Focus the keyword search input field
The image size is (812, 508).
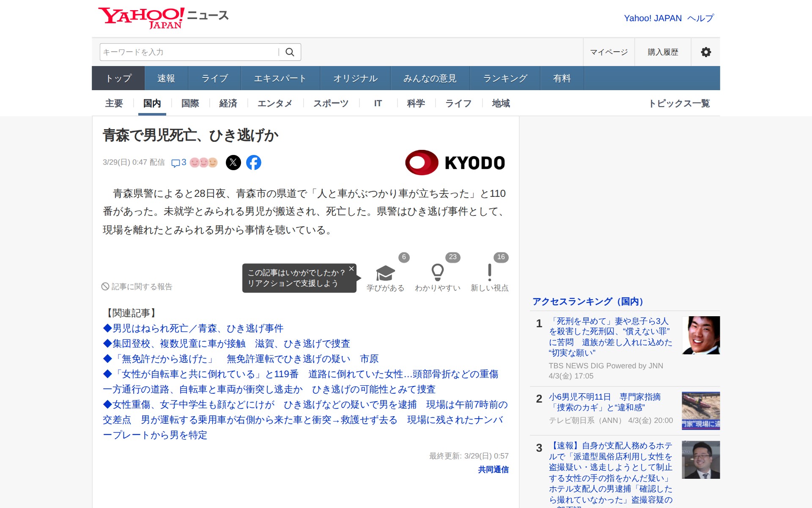point(188,52)
